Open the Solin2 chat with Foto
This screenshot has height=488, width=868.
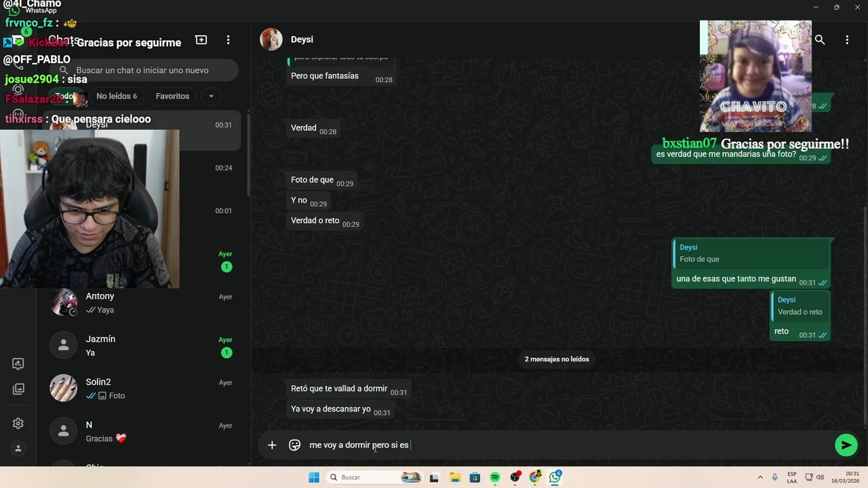click(142, 388)
